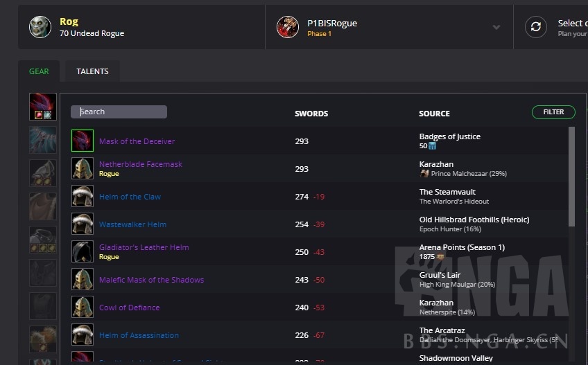The image size is (588, 365).
Task: Expand the P1BISRogue gear set dropdown
Action: (496, 28)
